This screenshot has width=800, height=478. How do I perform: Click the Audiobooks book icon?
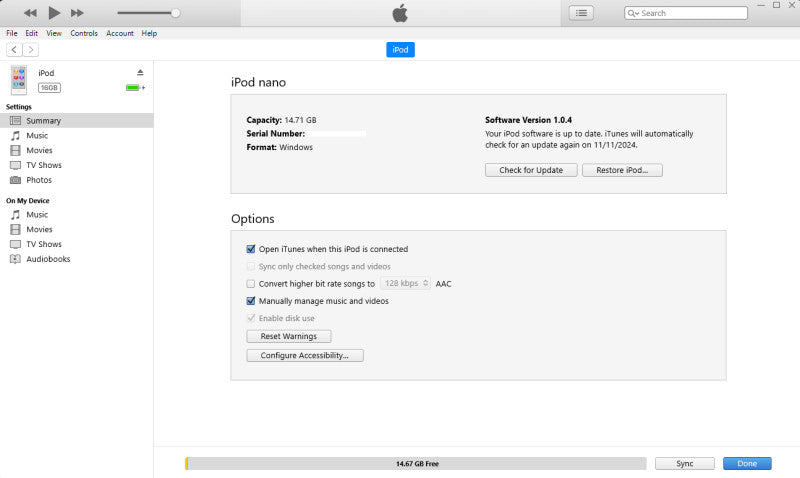click(16, 259)
